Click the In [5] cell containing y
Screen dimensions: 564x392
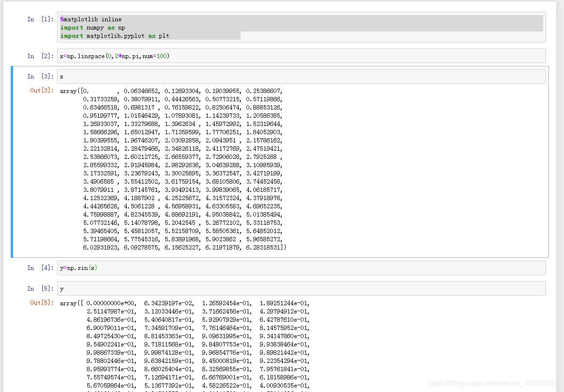(302, 288)
